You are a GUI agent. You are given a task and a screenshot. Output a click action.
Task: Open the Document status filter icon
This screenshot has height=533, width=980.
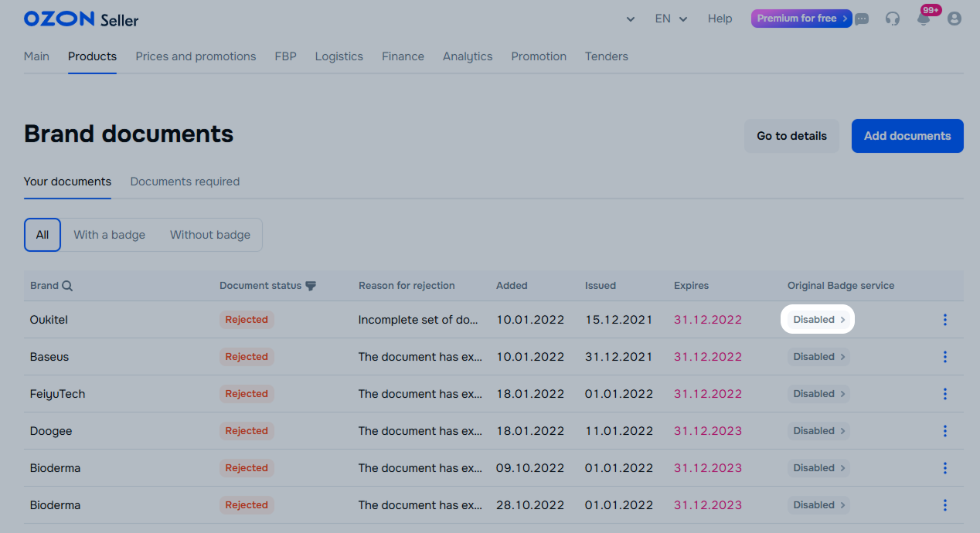311,286
